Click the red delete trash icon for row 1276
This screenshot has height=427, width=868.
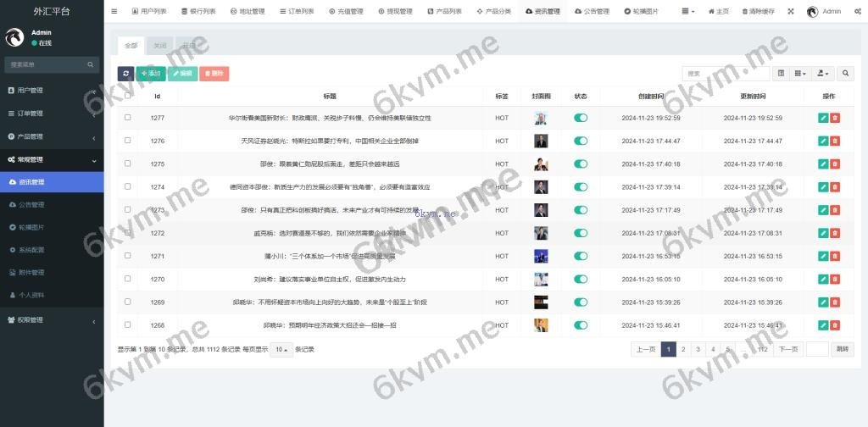[835, 141]
